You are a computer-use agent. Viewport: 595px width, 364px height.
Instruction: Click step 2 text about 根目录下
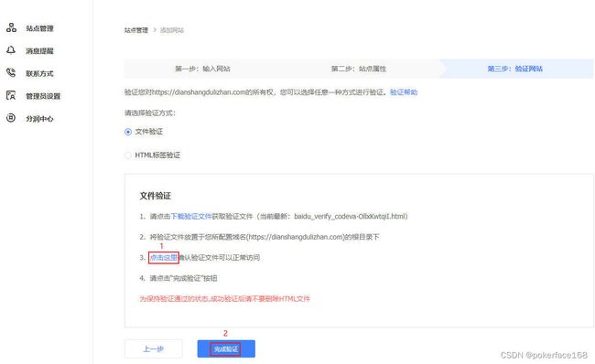[x=265, y=237]
